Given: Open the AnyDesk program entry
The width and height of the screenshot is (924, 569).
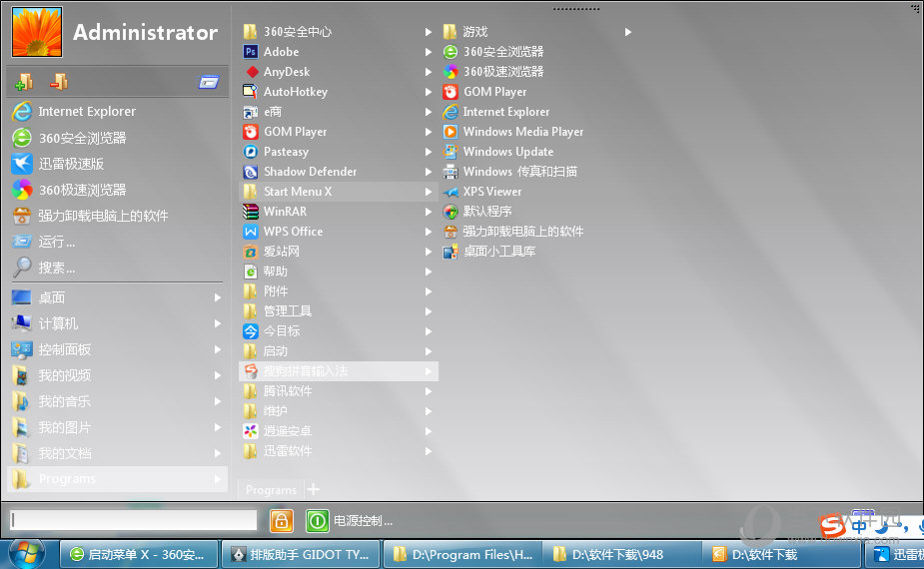Looking at the screenshot, I should [x=339, y=72].
